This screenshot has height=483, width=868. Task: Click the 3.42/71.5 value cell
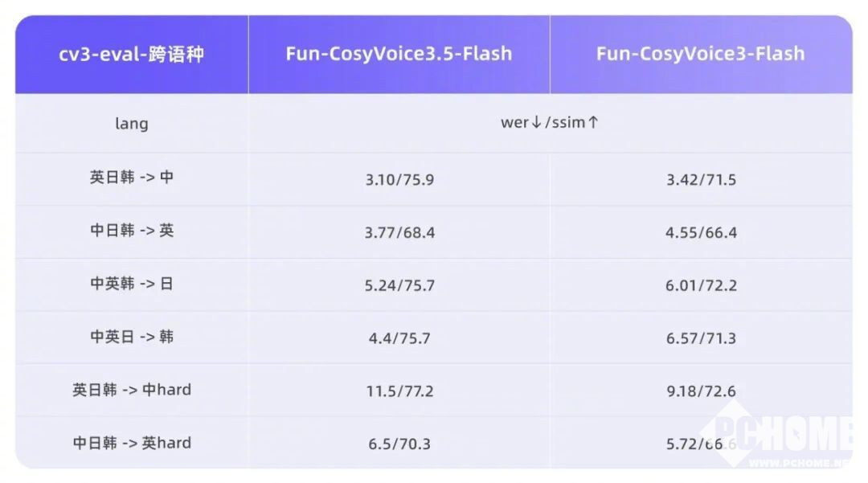(701, 179)
